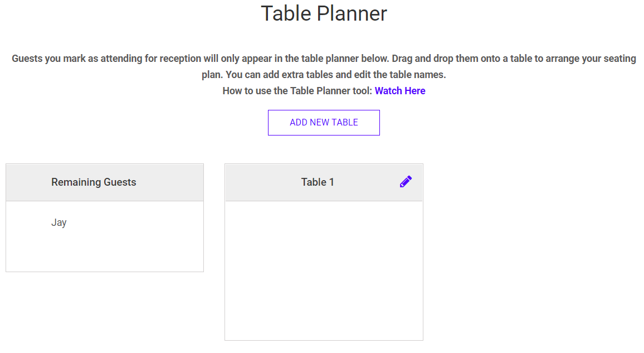Click the line starting 'Guests you mark as attending'
The image size is (644, 353).
[x=324, y=59]
